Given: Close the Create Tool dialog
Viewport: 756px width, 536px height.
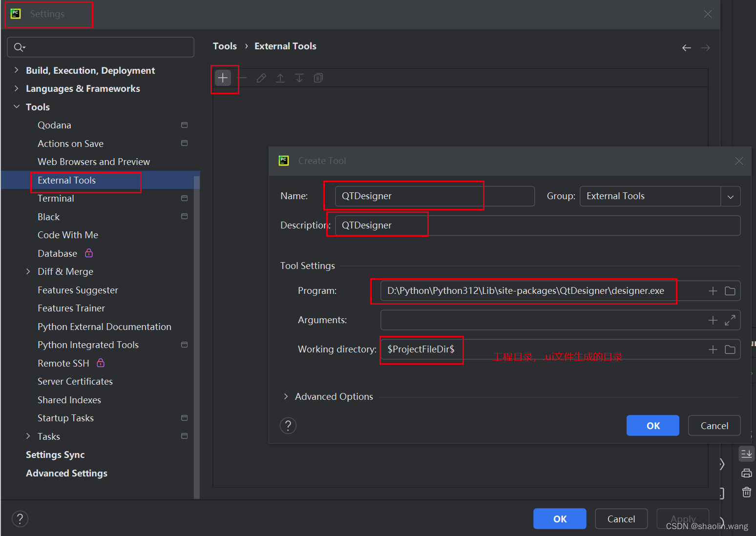Looking at the screenshot, I should coord(739,161).
